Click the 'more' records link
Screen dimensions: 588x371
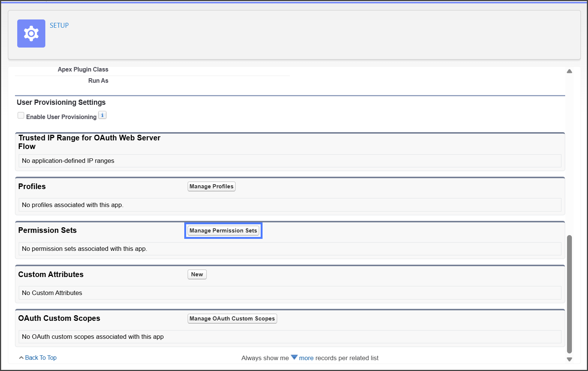pos(306,358)
